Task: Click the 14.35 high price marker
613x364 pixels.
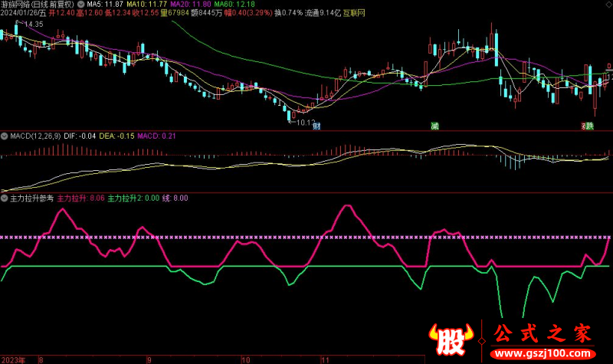Action: (32, 25)
